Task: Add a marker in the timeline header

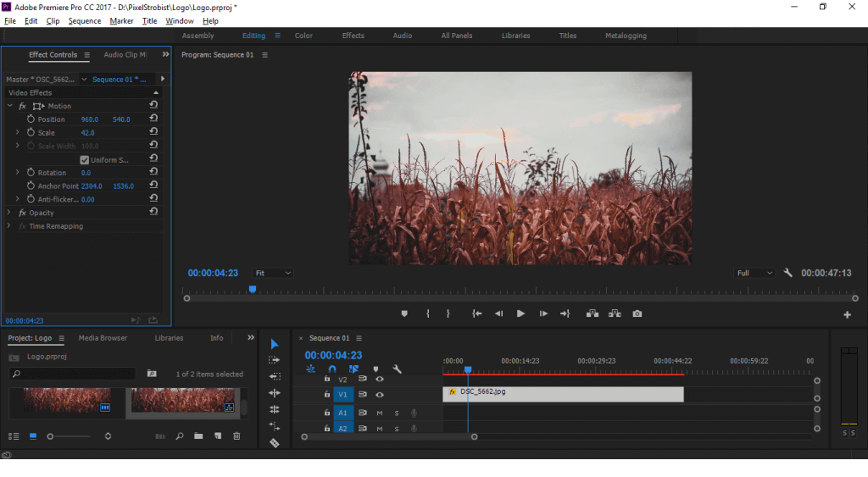Action: (x=376, y=369)
